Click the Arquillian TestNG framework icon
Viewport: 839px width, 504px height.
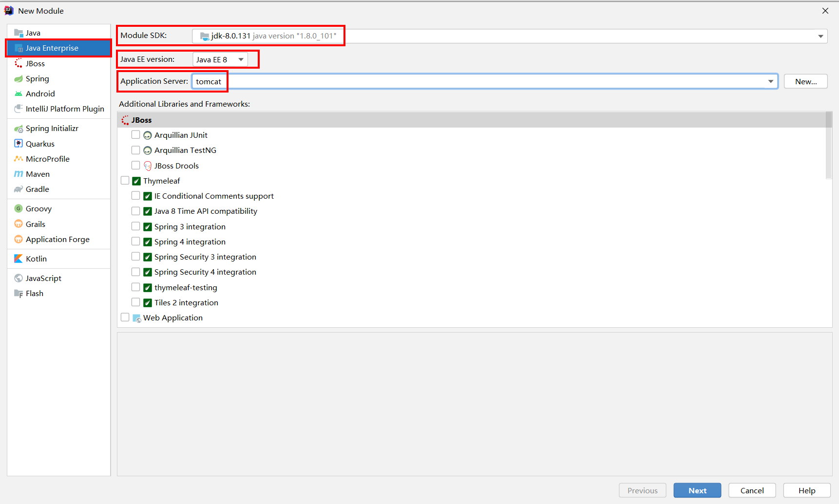pyautogui.click(x=148, y=150)
